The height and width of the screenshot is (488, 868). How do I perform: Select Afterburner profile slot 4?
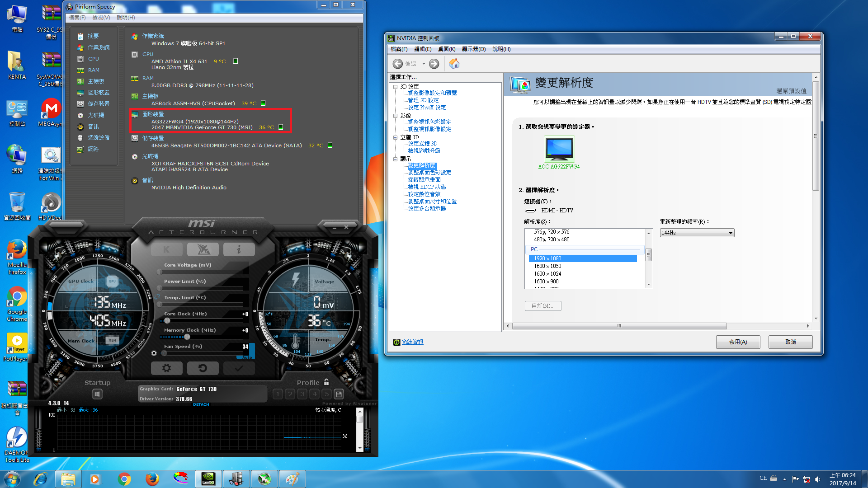(x=315, y=394)
